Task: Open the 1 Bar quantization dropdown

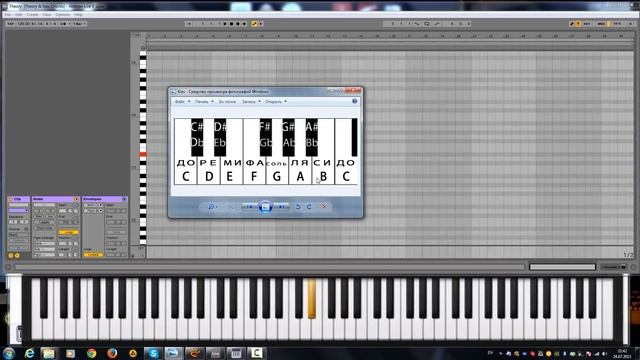Action: click(x=80, y=24)
